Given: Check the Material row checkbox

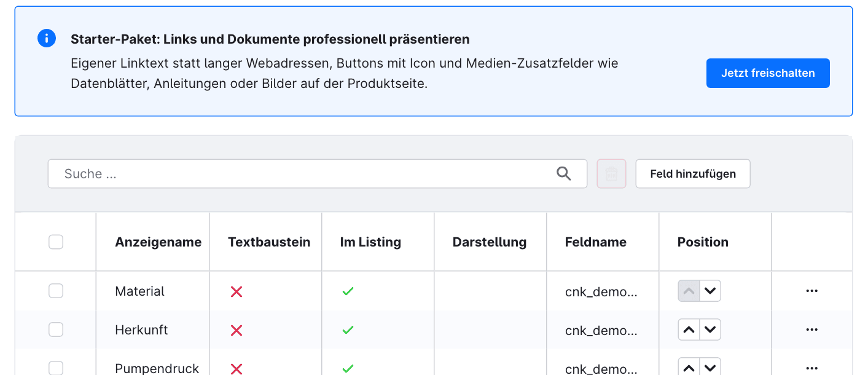Looking at the screenshot, I should [56, 291].
